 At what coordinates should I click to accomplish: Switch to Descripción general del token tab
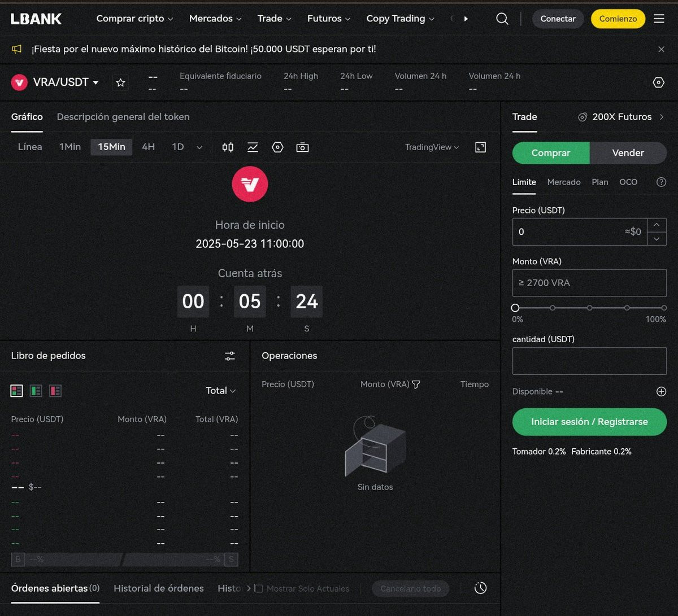[x=123, y=117]
